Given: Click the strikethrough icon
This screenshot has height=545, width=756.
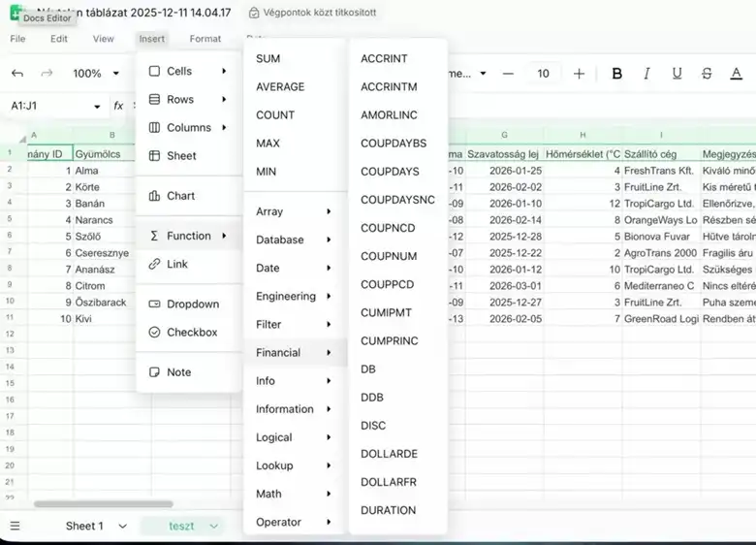Looking at the screenshot, I should (707, 74).
